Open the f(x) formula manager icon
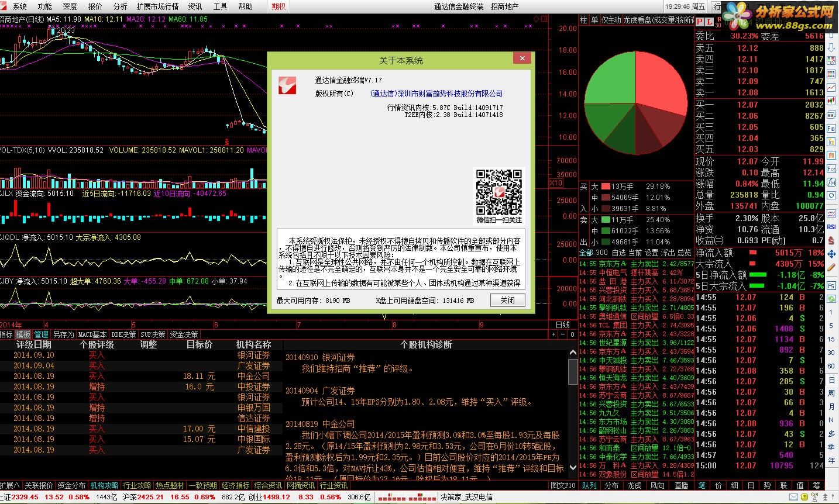This screenshot has width=839, height=504. click(x=831, y=182)
